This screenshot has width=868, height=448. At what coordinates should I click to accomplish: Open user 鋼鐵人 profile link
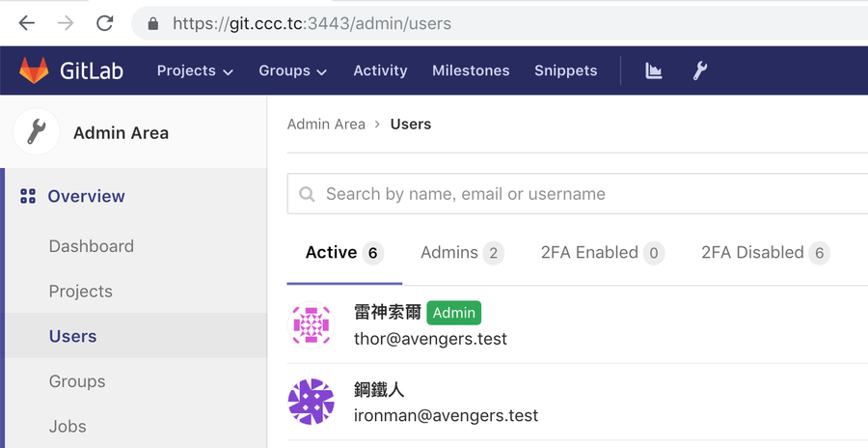pyautogui.click(x=379, y=389)
